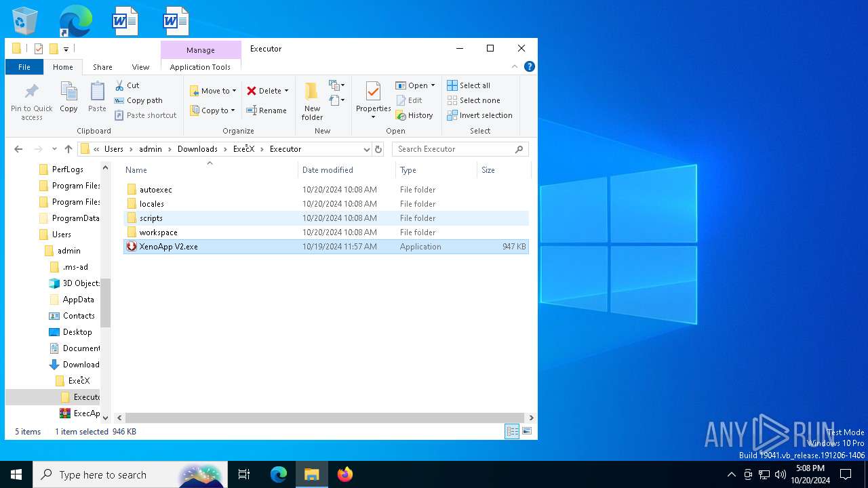Click the Windows search box on taskbar
This screenshot has width=868, height=488.
point(129,474)
